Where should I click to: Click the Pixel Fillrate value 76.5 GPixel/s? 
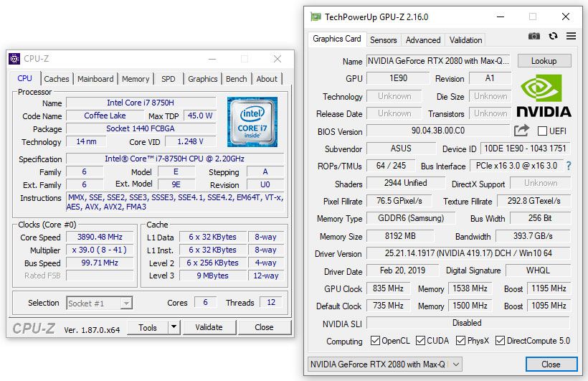(x=399, y=201)
